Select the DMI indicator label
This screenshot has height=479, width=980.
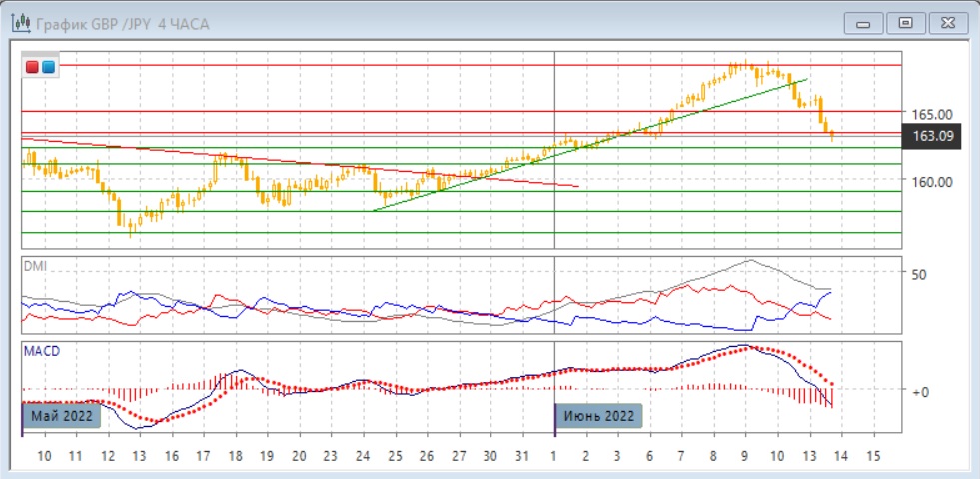pos(37,268)
